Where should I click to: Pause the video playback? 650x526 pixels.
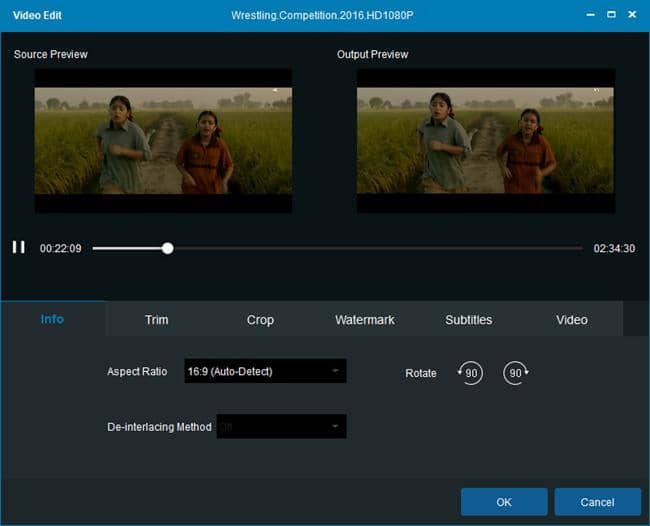(x=19, y=247)
